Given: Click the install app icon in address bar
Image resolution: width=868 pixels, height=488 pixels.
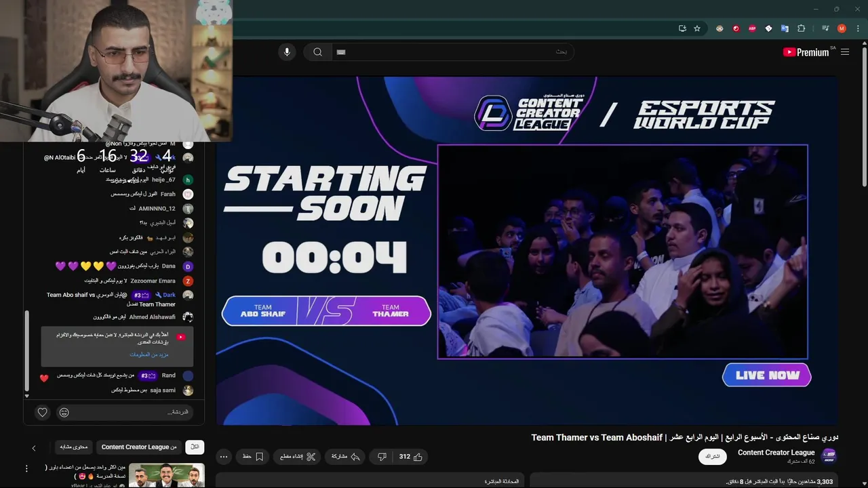Looking at the screenshot, I should [682, 28].
